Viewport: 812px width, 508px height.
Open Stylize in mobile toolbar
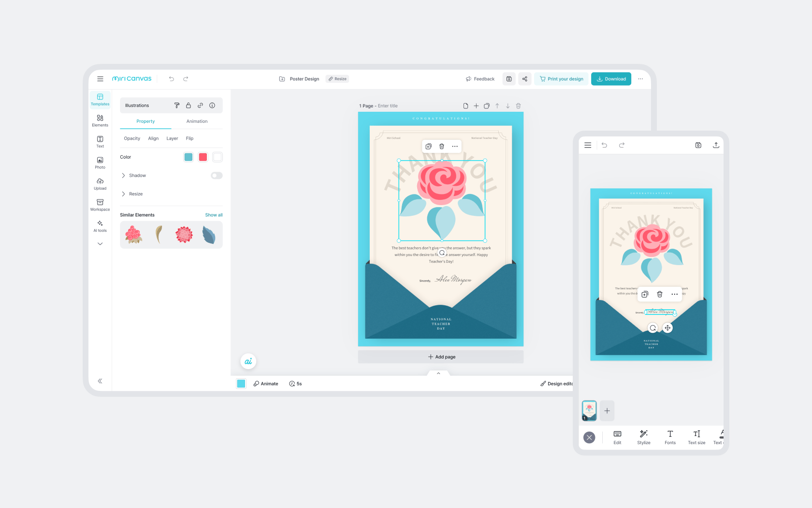(644, 437)
